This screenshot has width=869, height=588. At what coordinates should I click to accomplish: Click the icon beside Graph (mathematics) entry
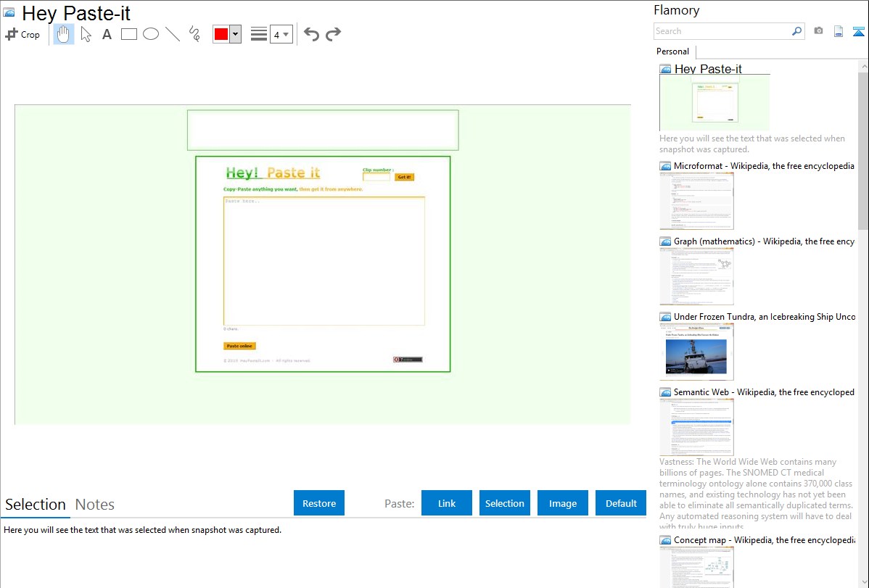coord(666,241)
